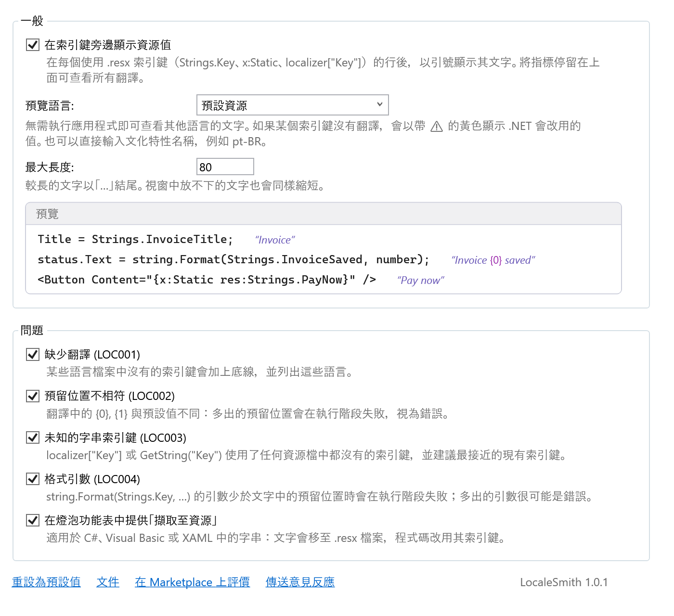The image size is (674, 616).
Task: Click description starting string.Format(Strings.Key, ...)
Action: pyautogui.click(x=319, y=496)
